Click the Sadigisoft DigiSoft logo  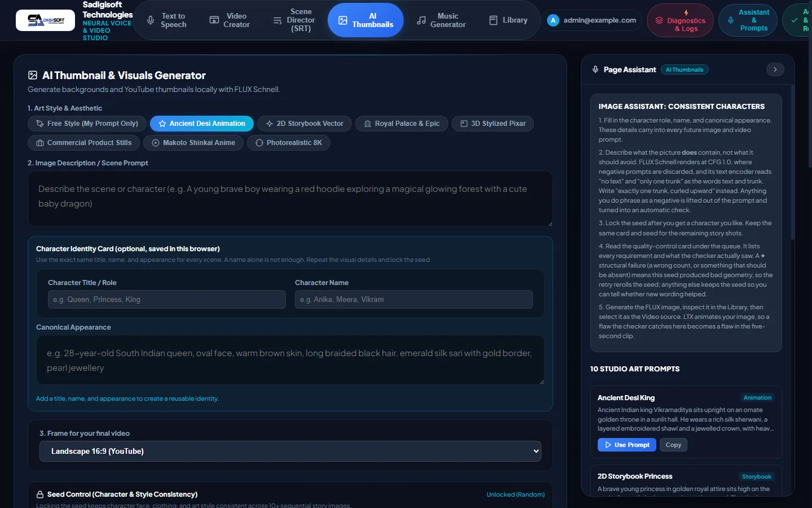pyautogui.click(x=45, y=20)
